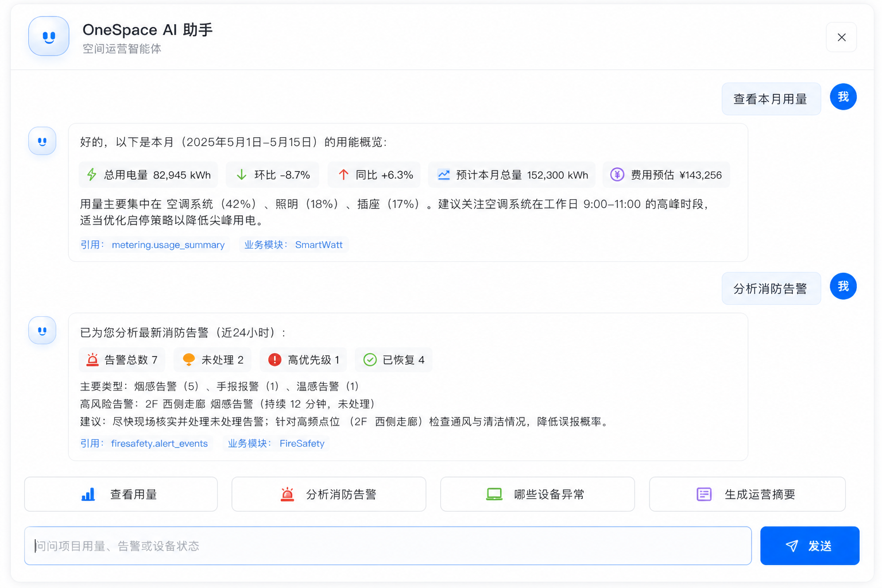Image resolution: width=882 pixels, height=588 pixels.
Task: Focus the 问问项目用量 message input field
Action: click(x=388, y=546)
